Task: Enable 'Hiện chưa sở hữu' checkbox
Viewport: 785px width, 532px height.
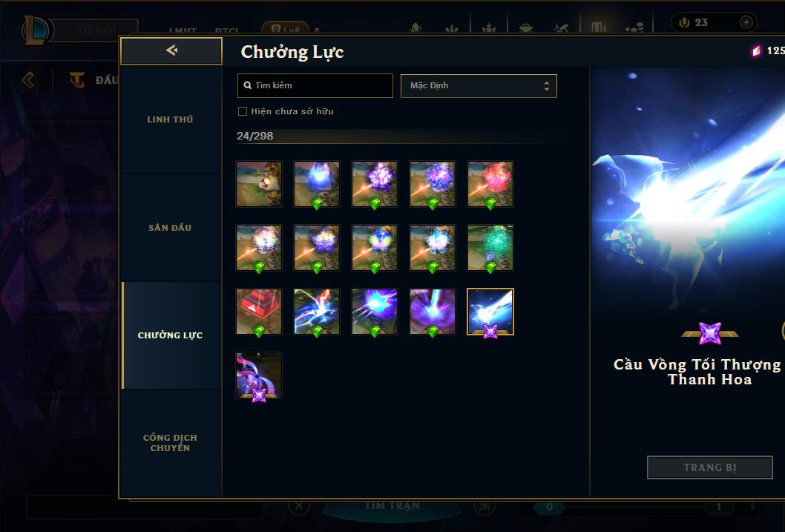Action: point(243,111)
